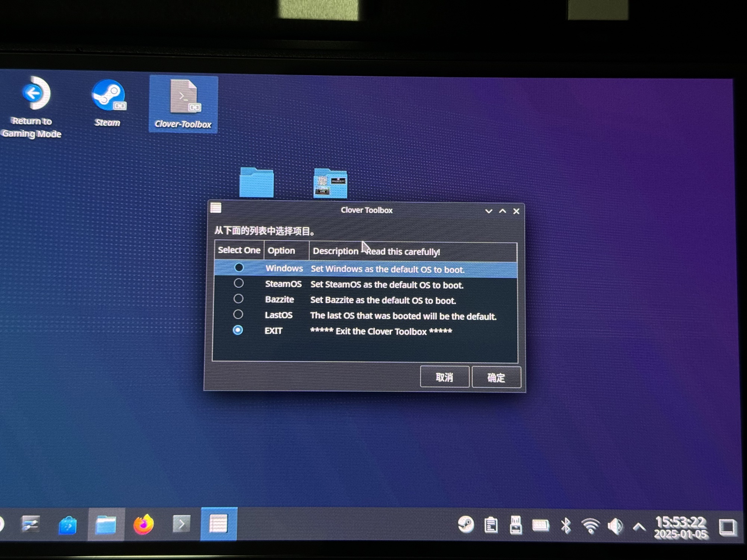Viewport: 747px width, 560px height.
Task: Select the Windows radio button
Action: coord(239,268)
